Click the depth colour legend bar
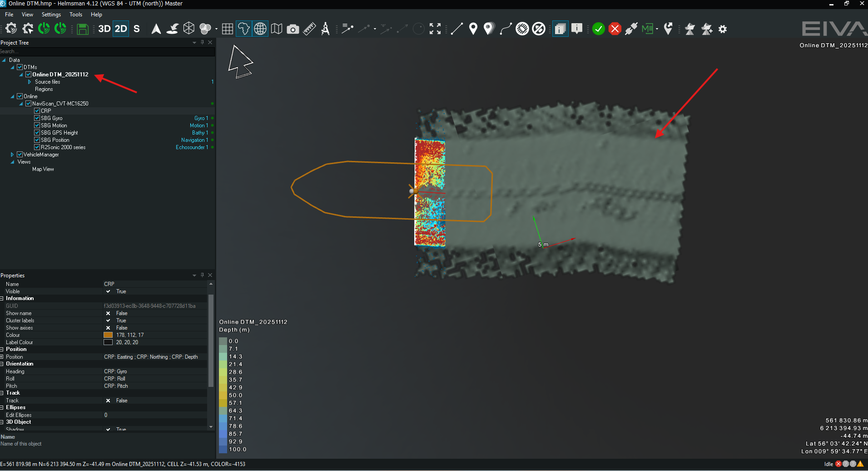Viewport: 868px width, 471px height. (223, 395)
